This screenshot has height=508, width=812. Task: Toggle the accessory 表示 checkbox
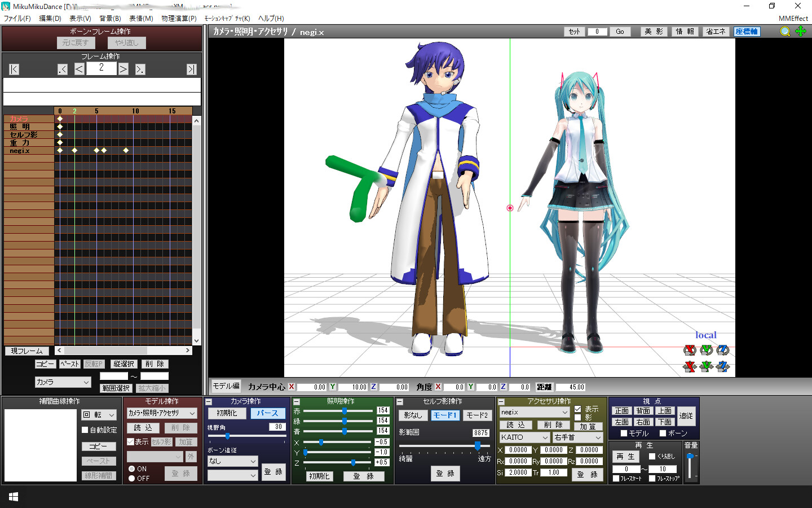(577, 409)
